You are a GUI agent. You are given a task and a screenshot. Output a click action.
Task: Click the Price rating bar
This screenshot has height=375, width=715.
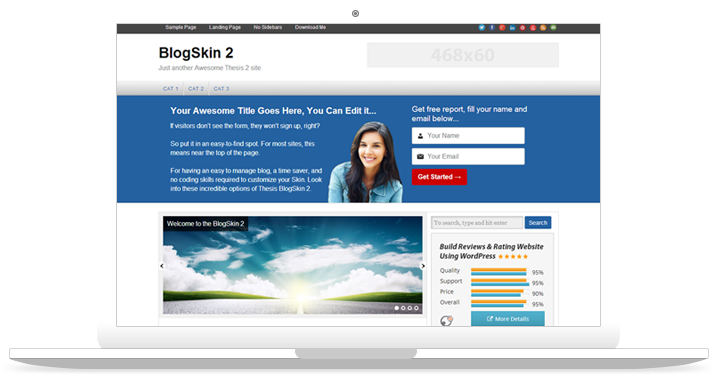pyautogui.click(x=497, y=293)
